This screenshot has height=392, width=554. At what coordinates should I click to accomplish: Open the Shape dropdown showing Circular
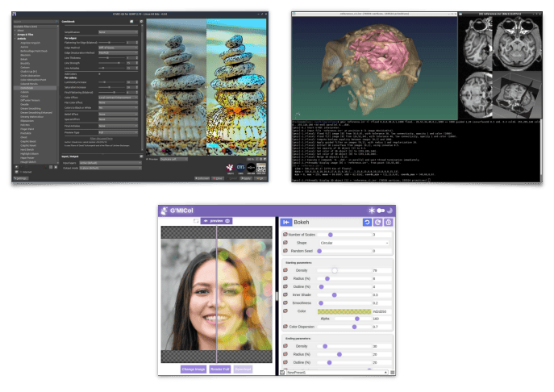point(354,243)
